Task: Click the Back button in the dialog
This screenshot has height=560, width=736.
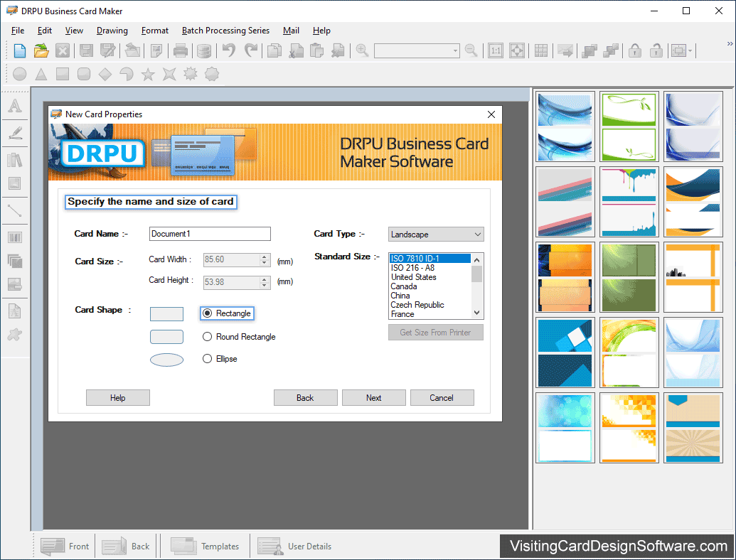Action: pos(305,398)
